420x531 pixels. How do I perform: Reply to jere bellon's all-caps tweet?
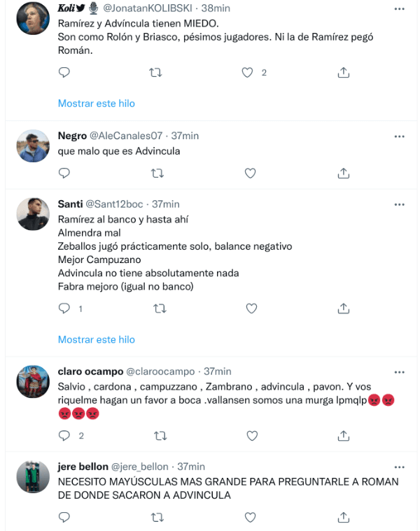tap(64, 517)
